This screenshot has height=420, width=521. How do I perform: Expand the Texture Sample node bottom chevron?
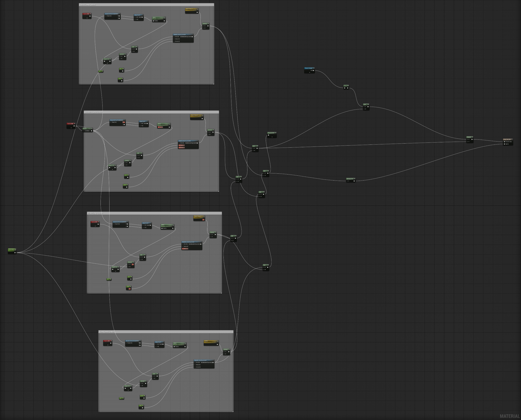(309, 72)
